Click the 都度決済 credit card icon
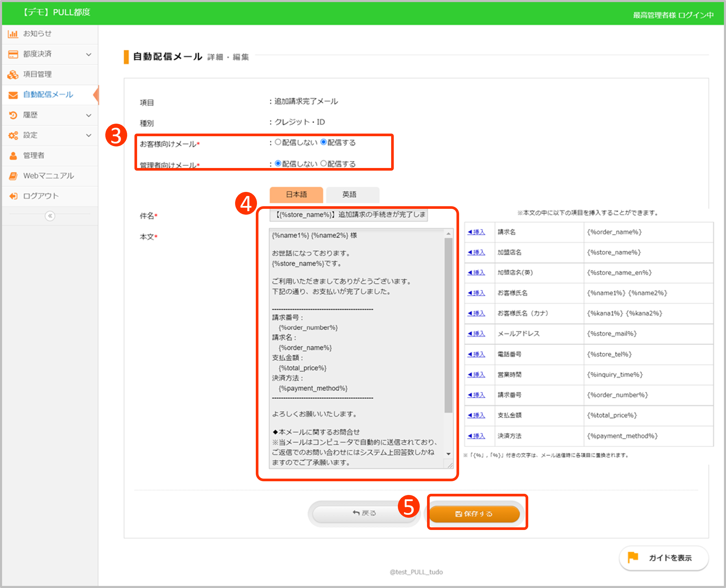This screenshot has height=588, width=726. click(x=13, y=54)
